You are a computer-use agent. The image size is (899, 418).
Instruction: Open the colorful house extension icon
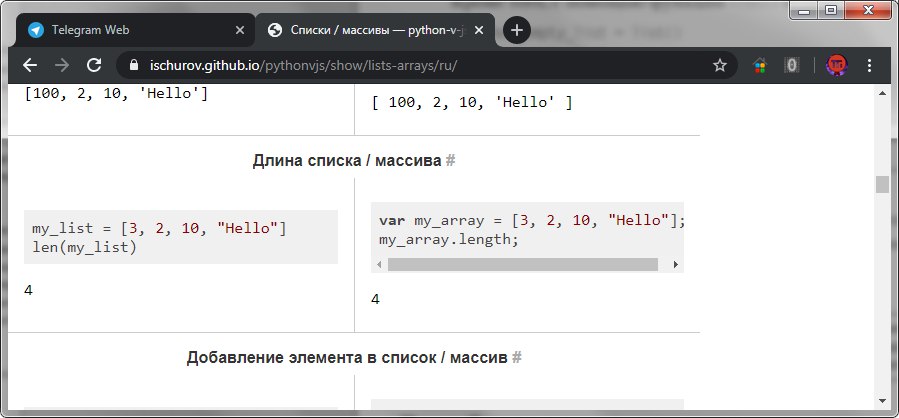pyautogui.click(x=760, y=65)
